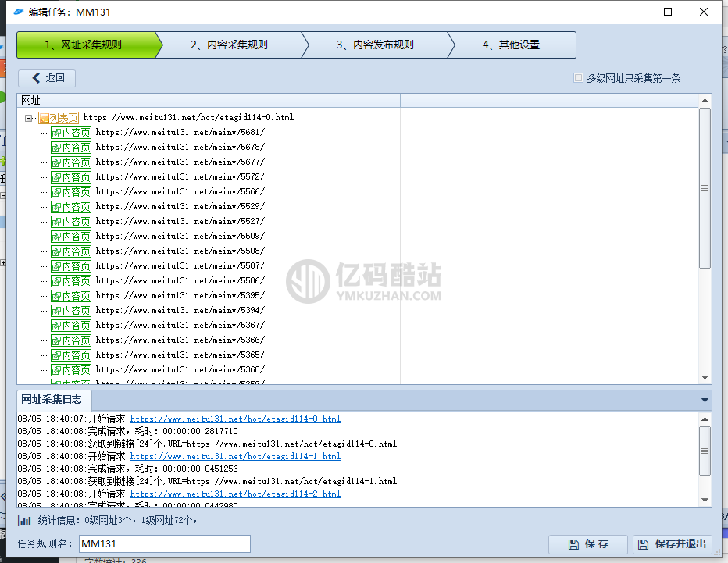The width and height of the screenshot is (728, 563).
Task: Click 内容页 icon for meinv/5566/
Action: tap(71, 192)
